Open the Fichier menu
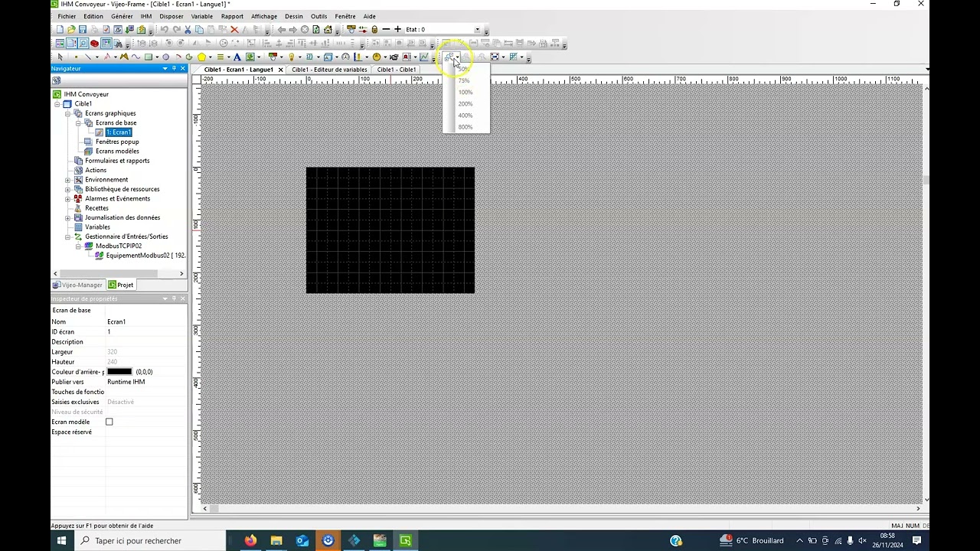 [x=67, y=16]
